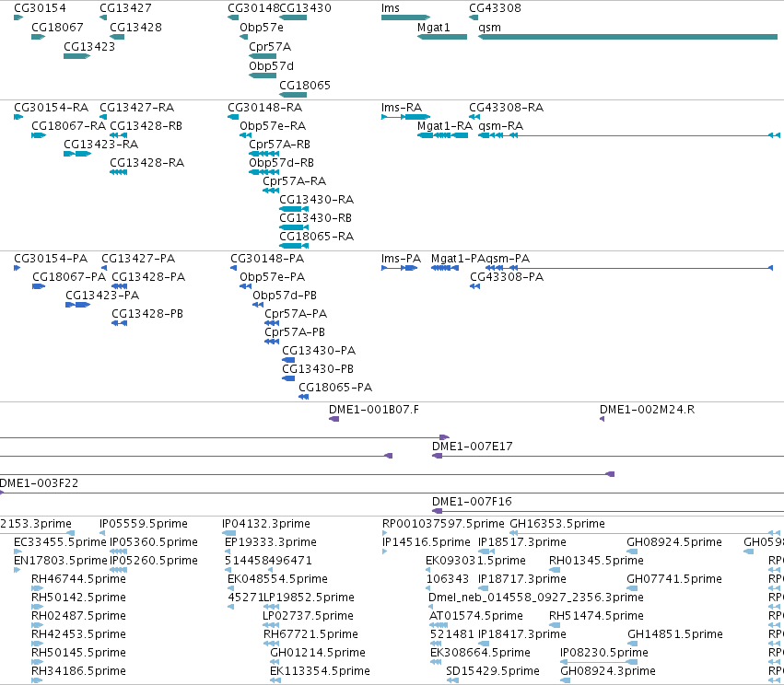784x685 pixels.
Task: Open the AT01574.5prime EST label
Action: pyautogui.click(x=476, y=616)
